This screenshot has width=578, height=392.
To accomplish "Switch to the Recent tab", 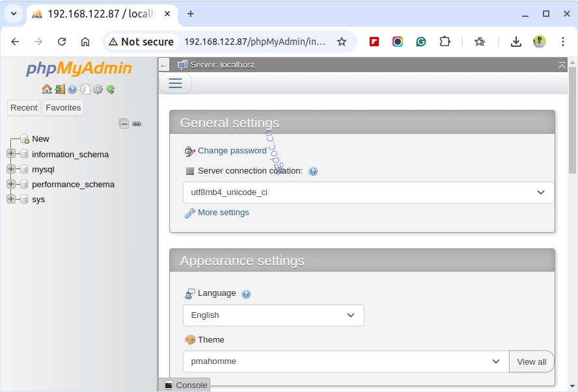I will [23, 107].
